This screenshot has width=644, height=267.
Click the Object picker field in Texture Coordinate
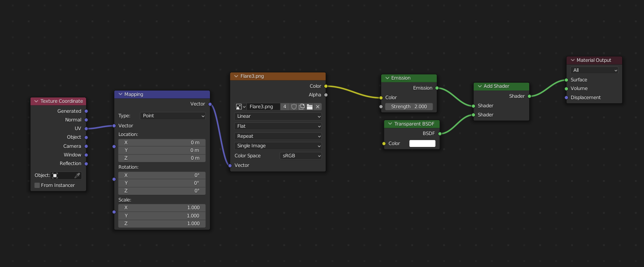pyautogui.click(x=66, y=176)
